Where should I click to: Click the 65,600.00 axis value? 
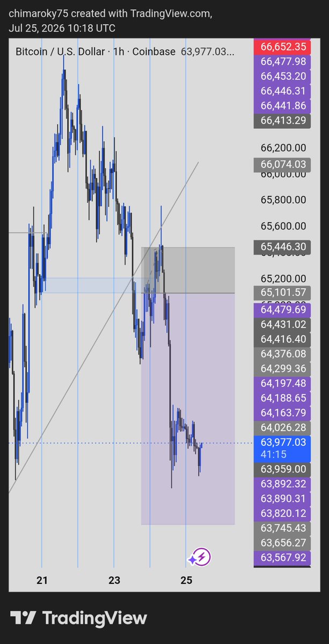(x=283, y=226)
